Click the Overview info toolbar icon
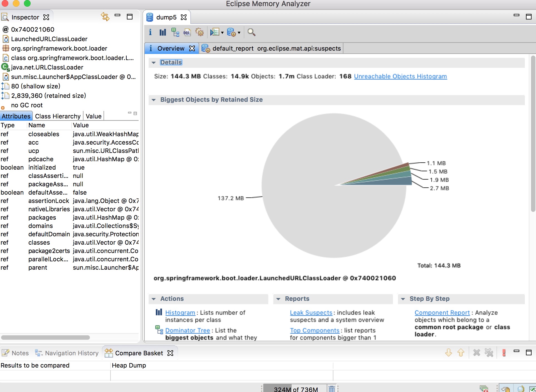This screenshot has width=536, height=392. 150,33
